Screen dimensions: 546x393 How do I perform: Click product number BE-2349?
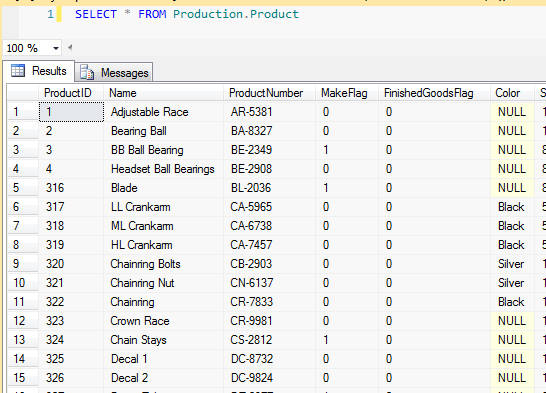[x=269, y=150]
